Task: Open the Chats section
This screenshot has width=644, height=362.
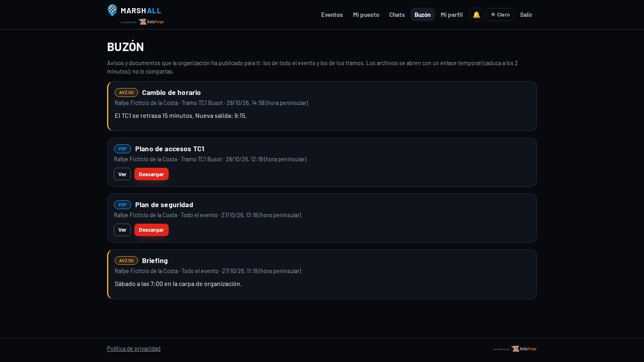Action: click(397, 14)
